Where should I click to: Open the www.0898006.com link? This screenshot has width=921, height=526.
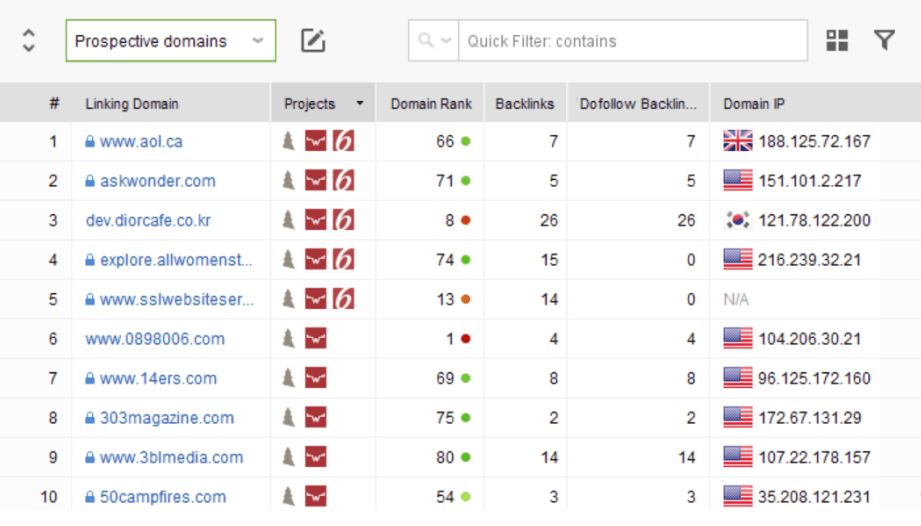[x=155, y=339]
